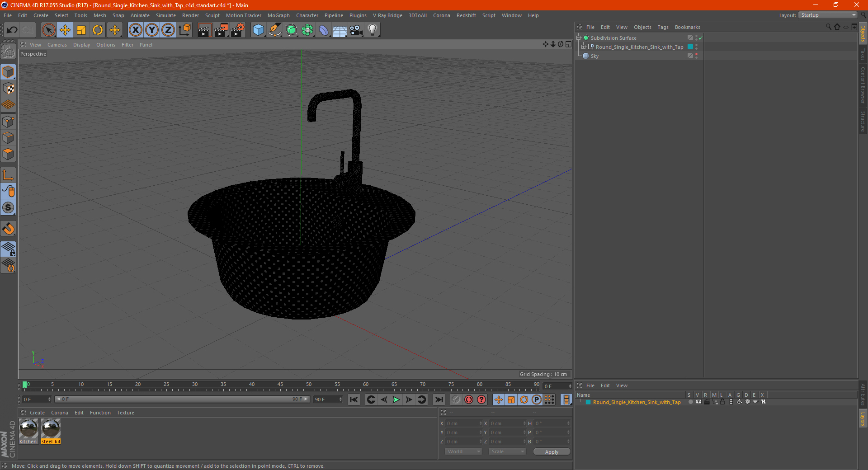Viewport: 868px width, 470px height.
Task: Select the Sky object
Action: point(594,56)
